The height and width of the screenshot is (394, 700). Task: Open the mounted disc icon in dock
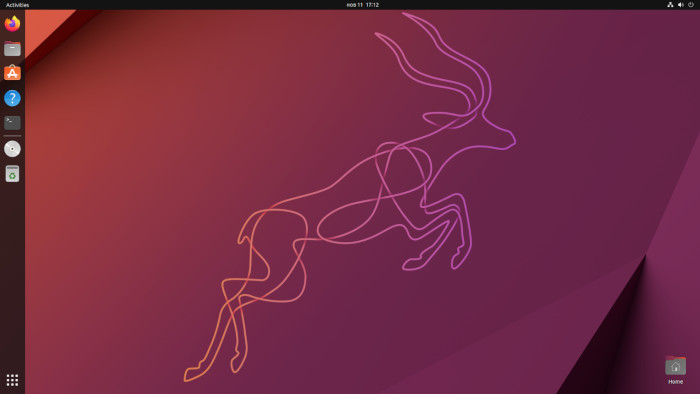coord(12,149)
